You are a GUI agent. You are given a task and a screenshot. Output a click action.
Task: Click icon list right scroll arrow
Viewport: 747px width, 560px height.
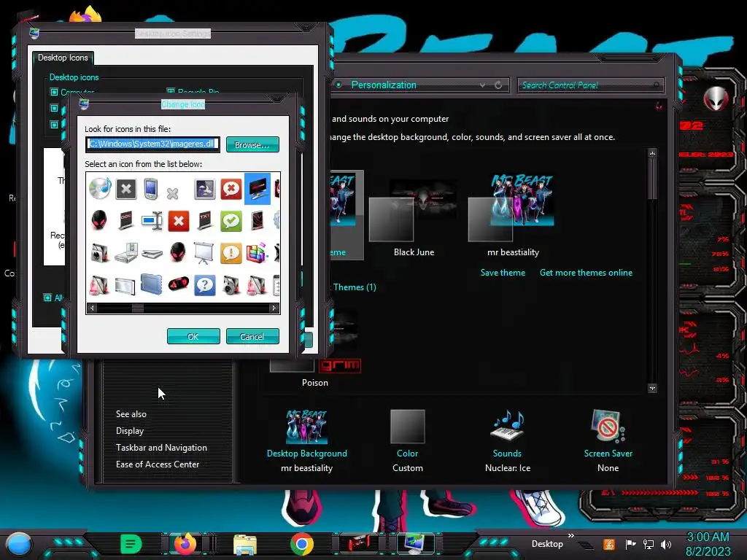[x=274, y=308]
